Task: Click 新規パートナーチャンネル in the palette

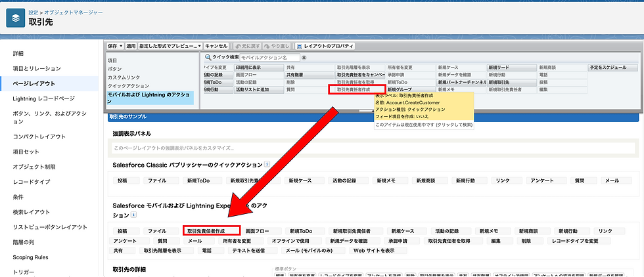Action: click(x=461, y=83)
